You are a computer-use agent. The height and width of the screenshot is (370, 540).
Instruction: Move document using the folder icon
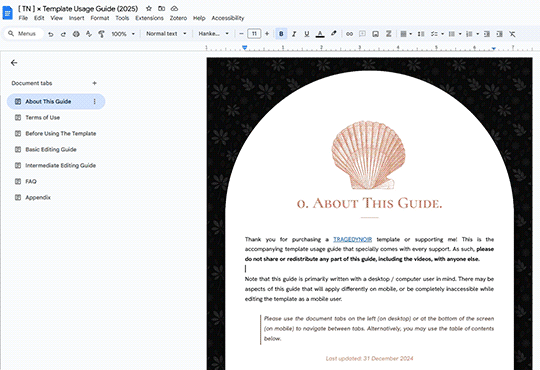[x=161, y=8]
